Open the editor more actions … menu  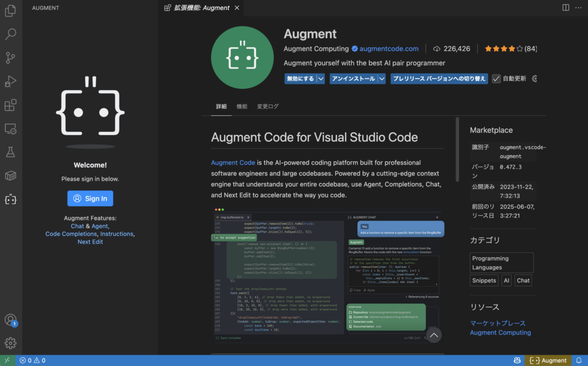(578, 7)
